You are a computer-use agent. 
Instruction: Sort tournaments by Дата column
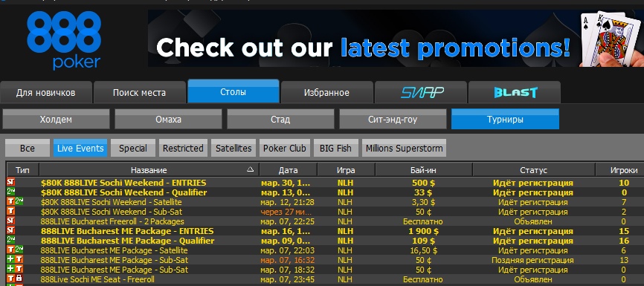click(288, 170)
